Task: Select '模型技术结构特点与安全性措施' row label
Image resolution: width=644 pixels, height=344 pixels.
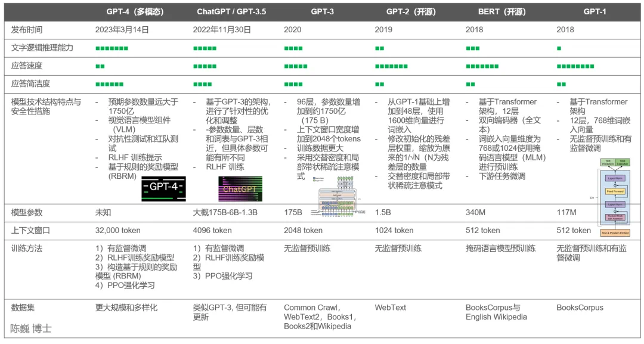Action: tap(46, 106)
